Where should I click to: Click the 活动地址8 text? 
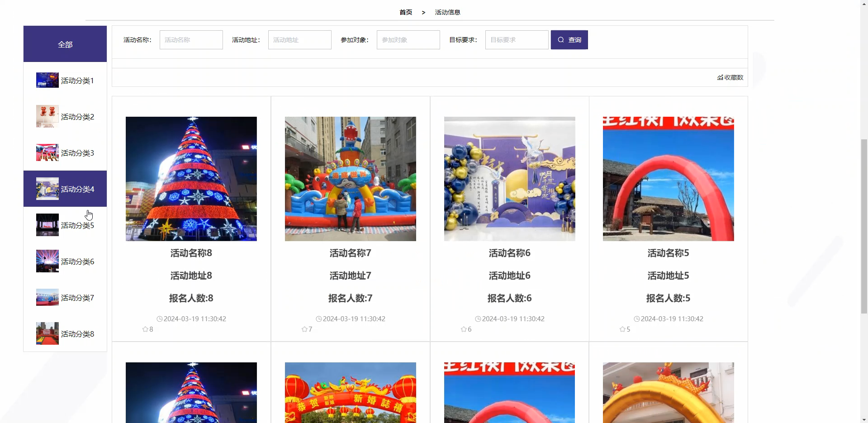tap(191, 276)
